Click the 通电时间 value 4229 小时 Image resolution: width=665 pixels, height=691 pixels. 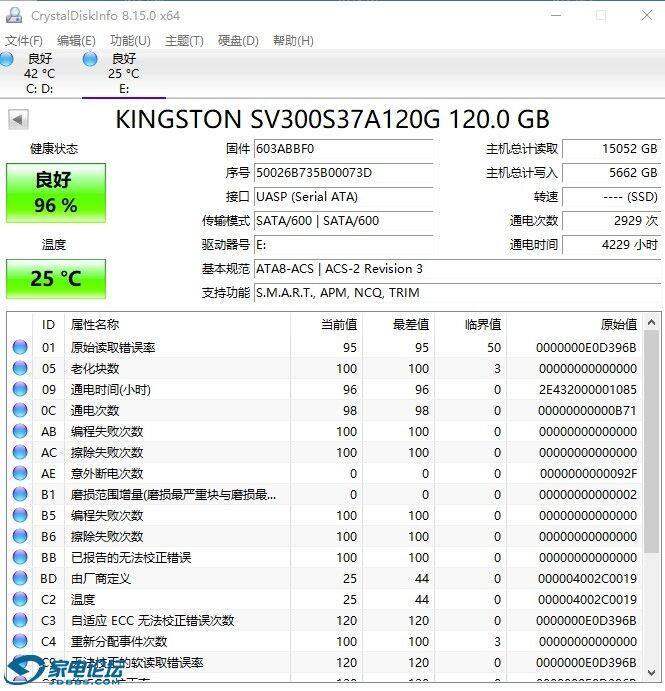(x=611, y=245)
